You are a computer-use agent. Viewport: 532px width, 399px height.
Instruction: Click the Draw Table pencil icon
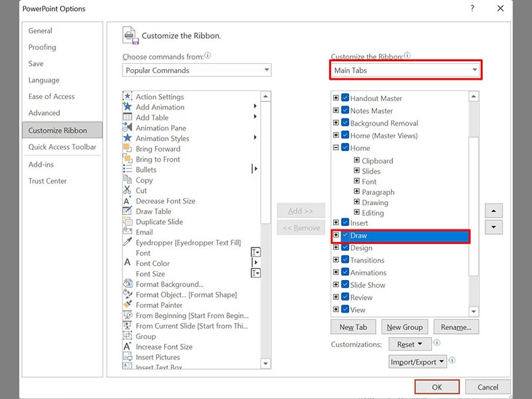point(127,211)
